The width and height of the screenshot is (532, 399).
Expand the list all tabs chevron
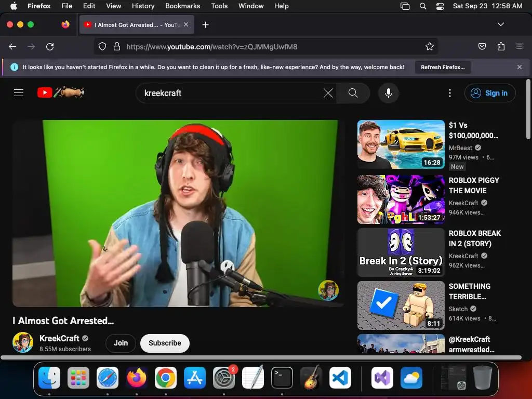501,24
